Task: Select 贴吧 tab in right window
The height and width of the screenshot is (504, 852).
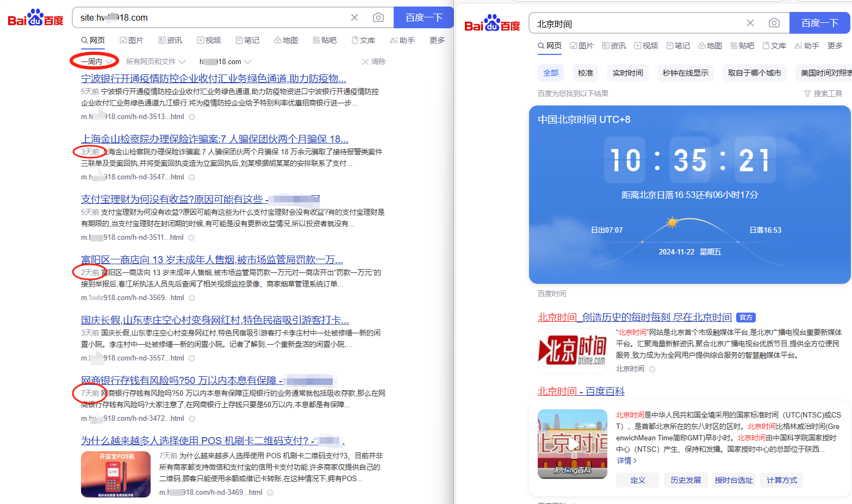Action: (x=742, y=46)
